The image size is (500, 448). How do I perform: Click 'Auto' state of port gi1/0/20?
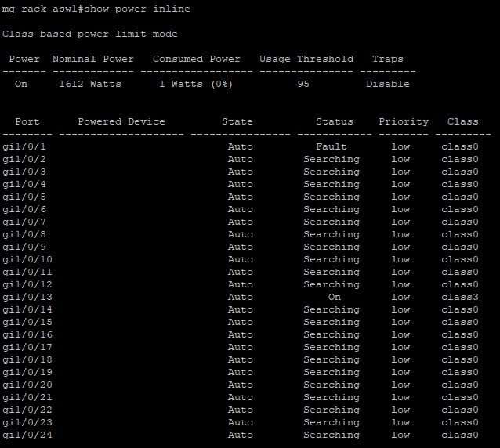point(241,385)
